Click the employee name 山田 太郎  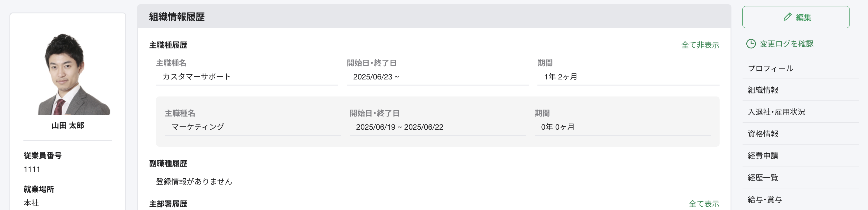click(x=68, y=125)
